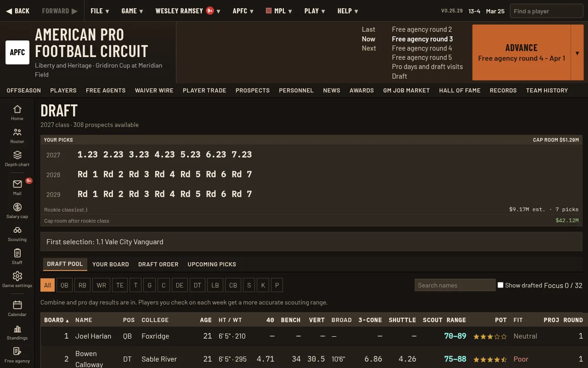Go back with the Back arrow

coord(18,11)
